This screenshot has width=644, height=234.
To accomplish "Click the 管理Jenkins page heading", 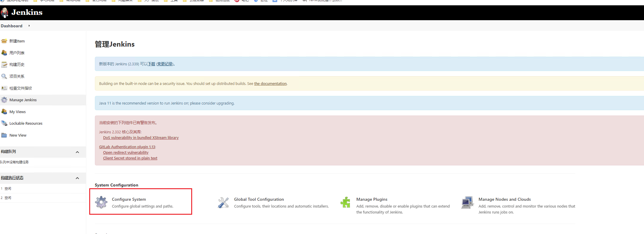I will click(x=115, y=44).
